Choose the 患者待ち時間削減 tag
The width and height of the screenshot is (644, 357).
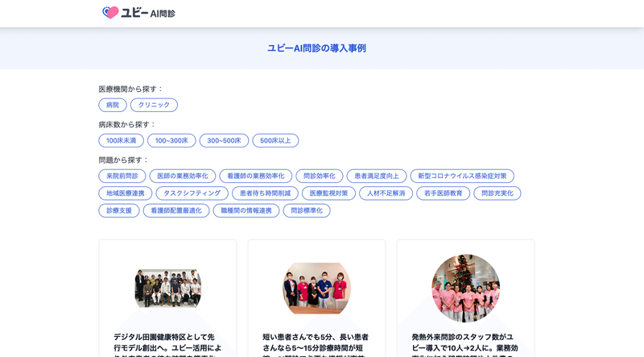point(266,193)
